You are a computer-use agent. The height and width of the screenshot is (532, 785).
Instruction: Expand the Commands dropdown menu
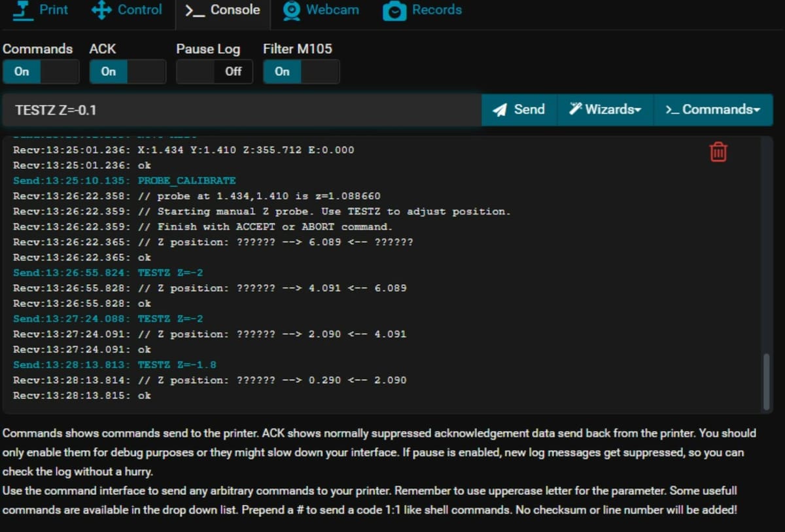[x=713, y=110]
